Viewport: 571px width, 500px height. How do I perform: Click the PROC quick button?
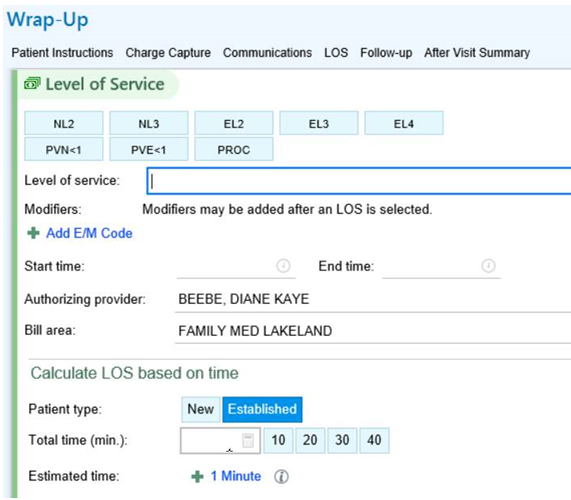pyautogui.click(x=234, y=149)
